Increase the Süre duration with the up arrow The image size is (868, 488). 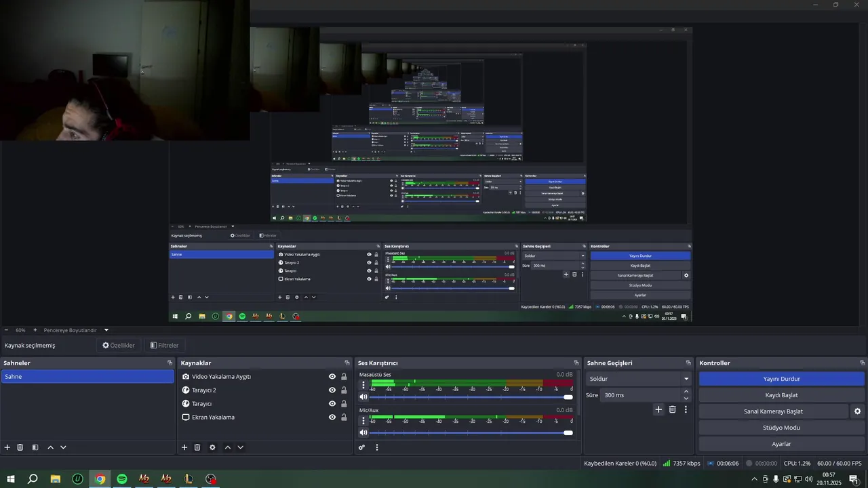pos(686,391)
